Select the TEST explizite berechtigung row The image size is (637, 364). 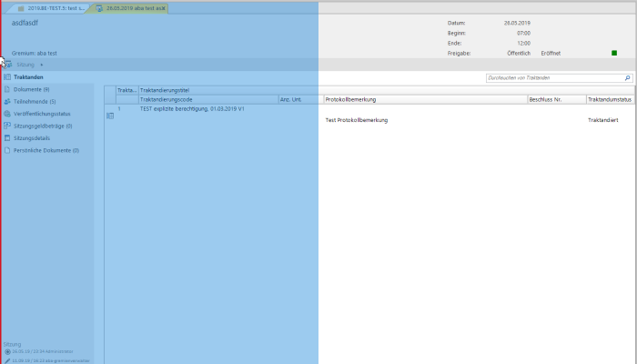point(191,108)
